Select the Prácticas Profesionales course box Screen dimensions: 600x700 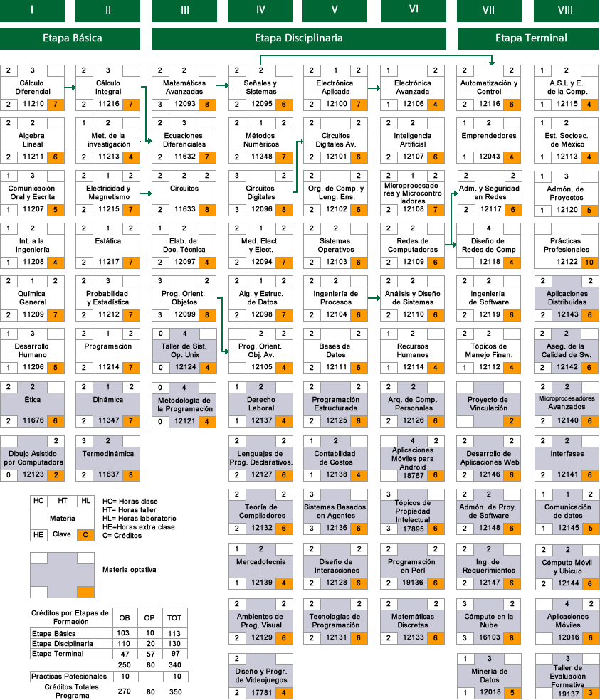566,246
